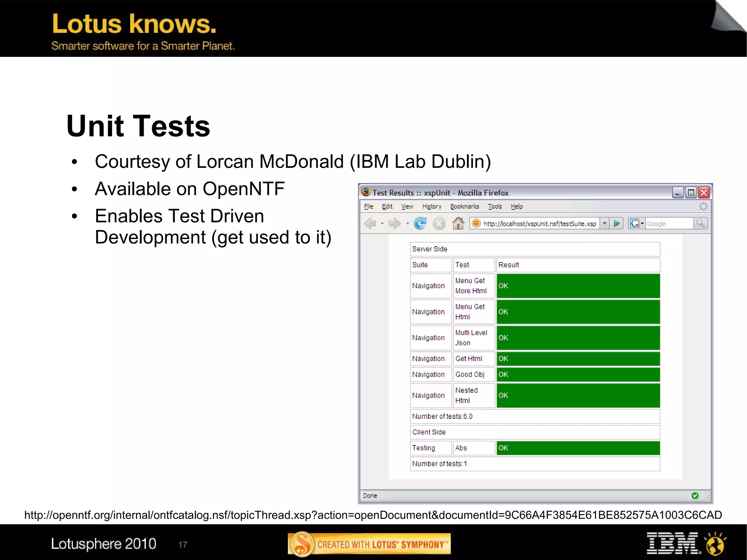Click the Server Side header row
Viewport: 747px width, 560px height.
(x=535, y=249)
